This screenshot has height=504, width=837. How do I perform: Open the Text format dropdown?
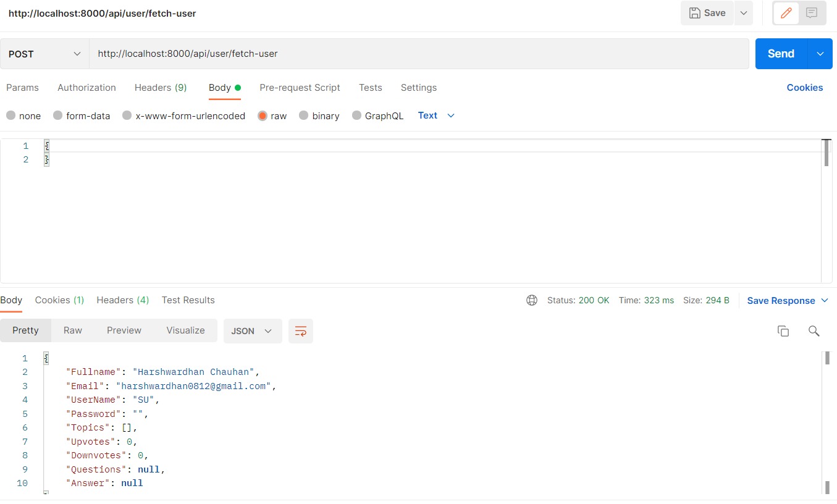click(x=435, y=115)
